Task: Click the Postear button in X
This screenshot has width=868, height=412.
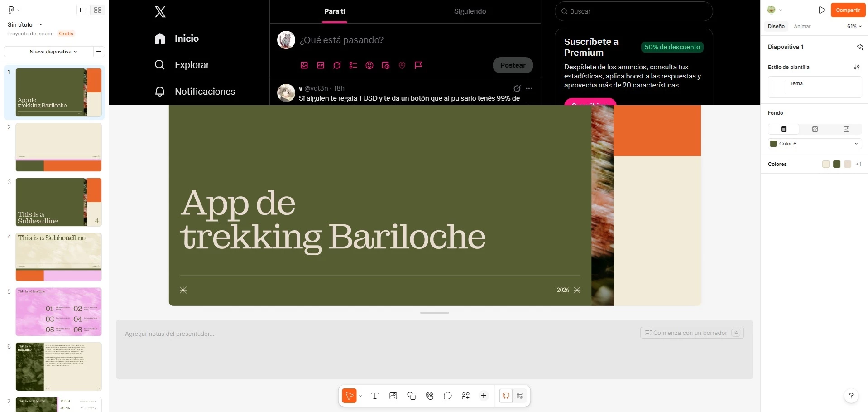Action: coord(513,65)
